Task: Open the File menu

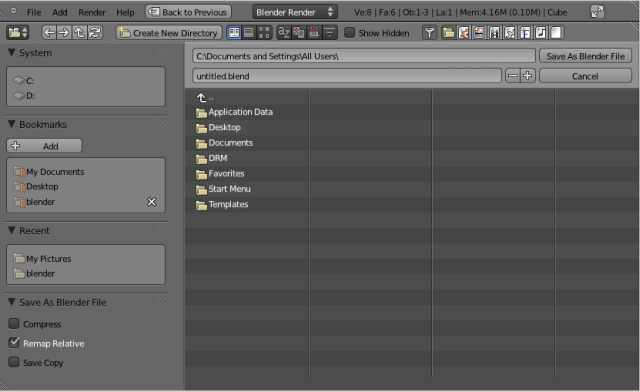Action: tap(34, 12)
